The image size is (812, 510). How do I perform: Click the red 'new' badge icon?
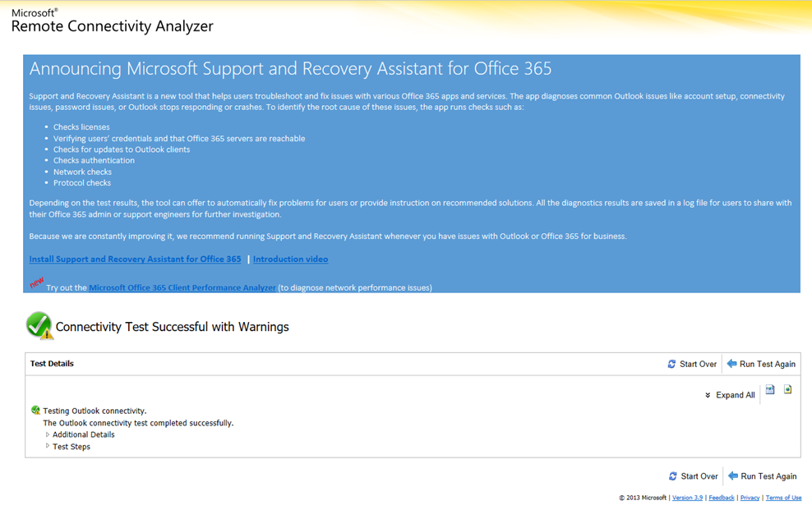pos(36,283)
